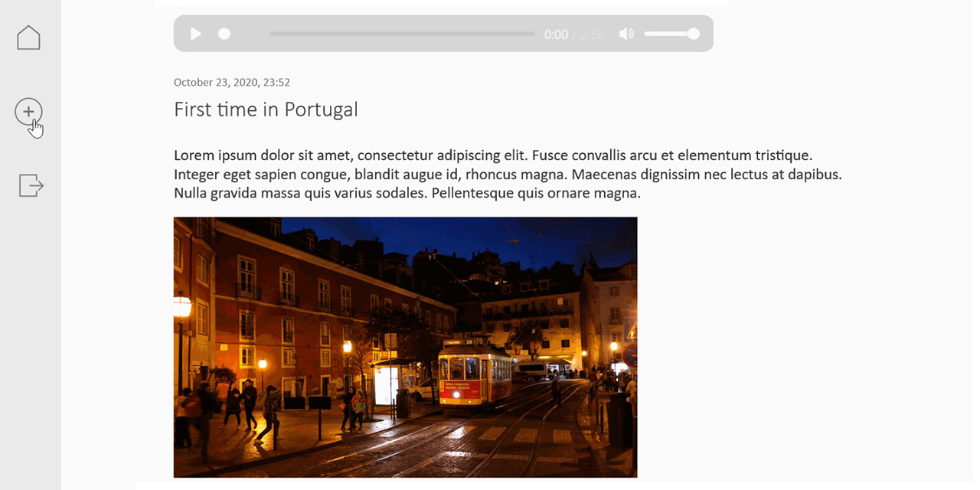Click the yellow tram in the photo
The height and width of the screenshot is (490, 980).
click(x=474, y=375)
